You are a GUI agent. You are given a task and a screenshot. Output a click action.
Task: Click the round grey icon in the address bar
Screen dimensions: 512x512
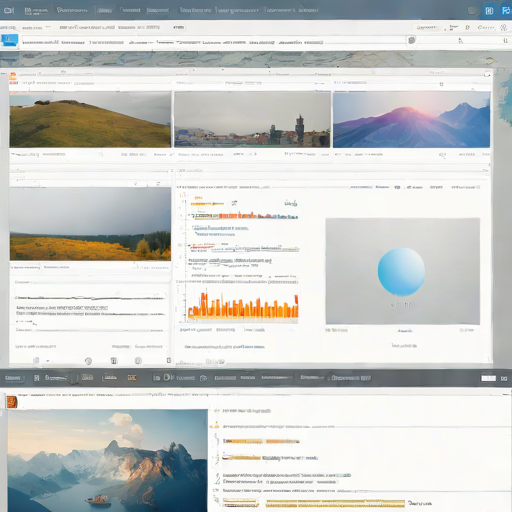(x=412, y=40)
